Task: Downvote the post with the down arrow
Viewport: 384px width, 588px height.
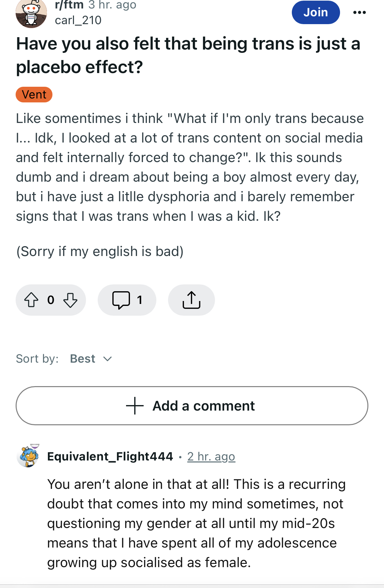Action: (70, 300)
